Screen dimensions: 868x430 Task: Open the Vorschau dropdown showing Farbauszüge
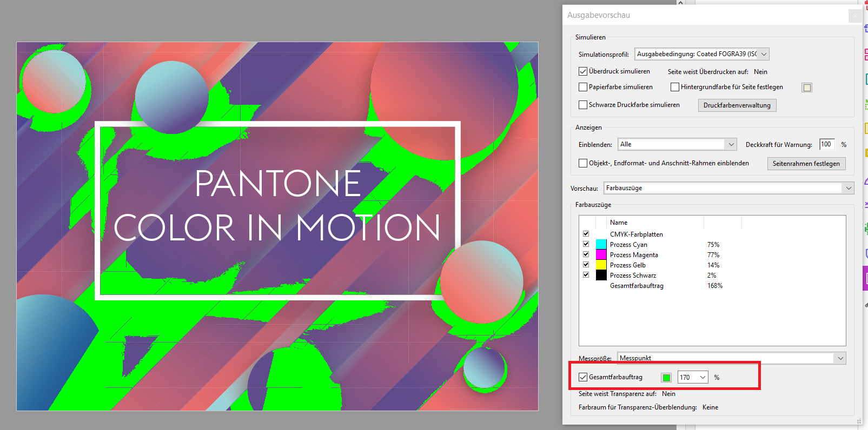(x=848, y=188)
